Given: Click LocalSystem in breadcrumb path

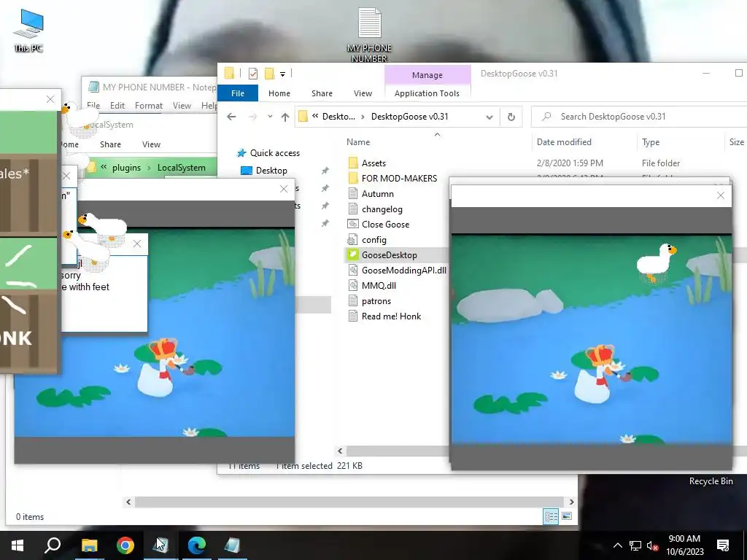Looking at the screenshot, I should (x=182, y=168).
